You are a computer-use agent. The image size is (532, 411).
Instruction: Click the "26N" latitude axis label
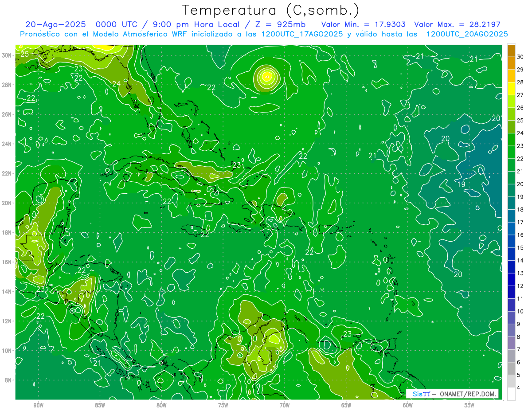coord(7,114)
